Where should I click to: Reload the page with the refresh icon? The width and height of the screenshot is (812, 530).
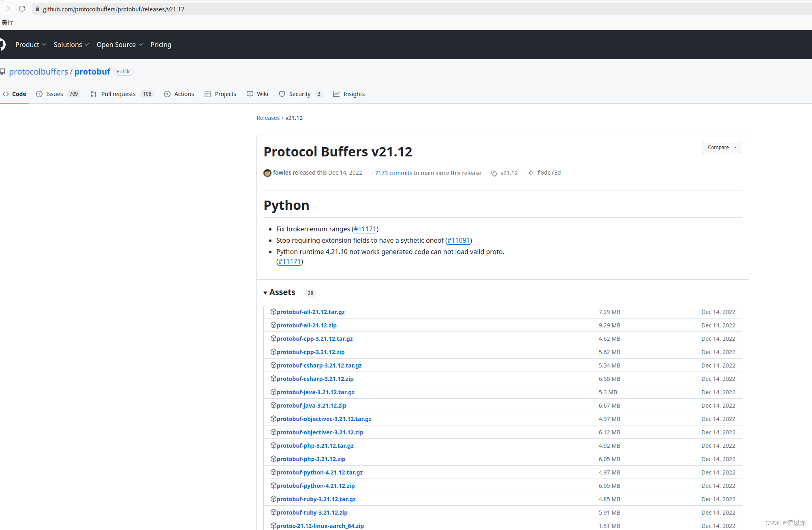22,9
